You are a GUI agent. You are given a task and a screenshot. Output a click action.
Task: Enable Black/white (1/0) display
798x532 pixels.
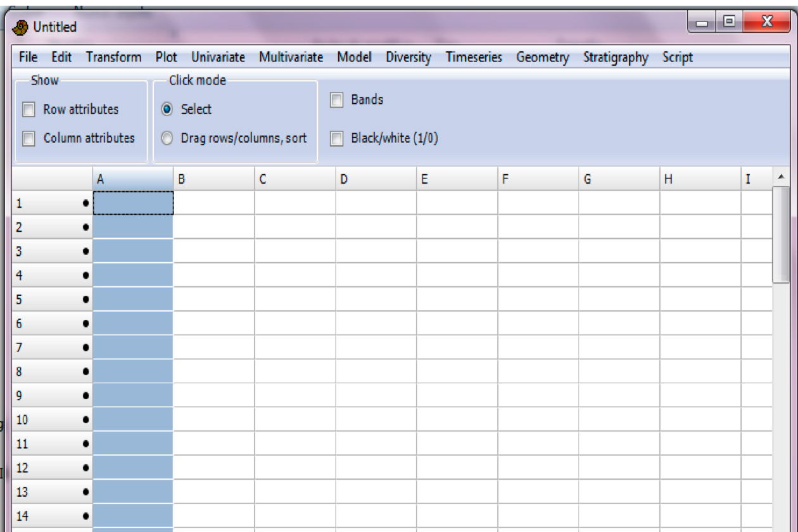338,139
